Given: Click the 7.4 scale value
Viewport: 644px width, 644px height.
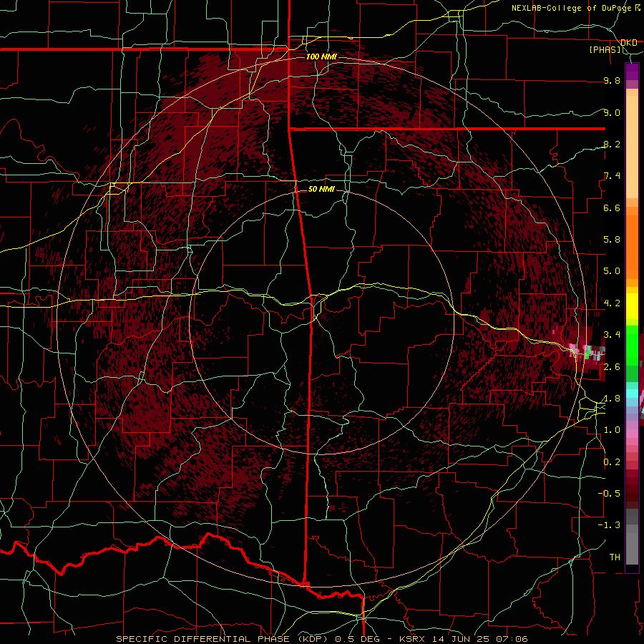Looking at the screenshot, I should pos(612,176).
